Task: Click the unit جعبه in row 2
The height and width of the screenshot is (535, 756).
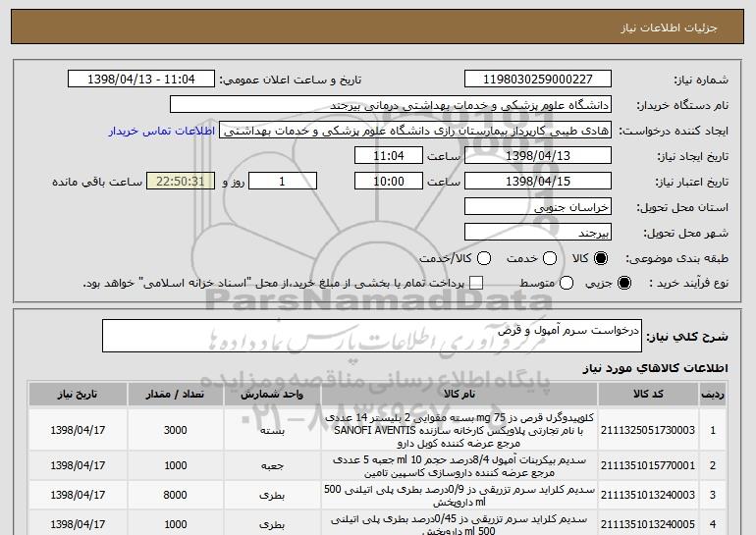Action: (272, 466)
